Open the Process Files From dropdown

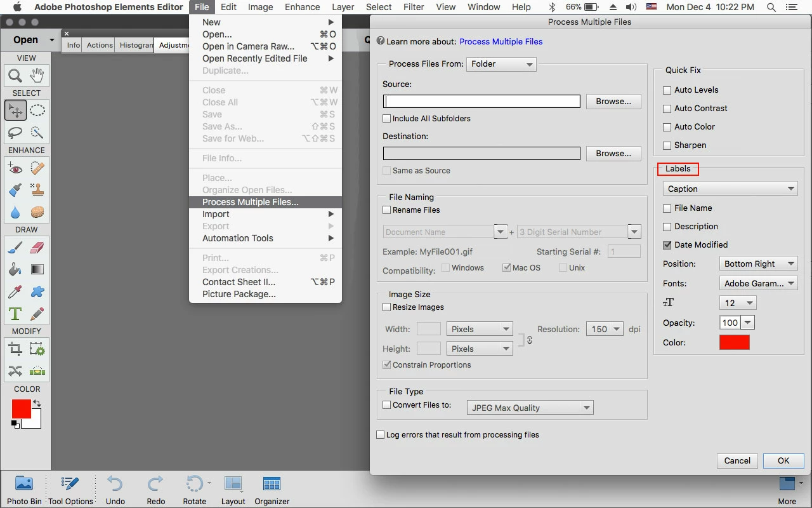(x=501, y=64)
